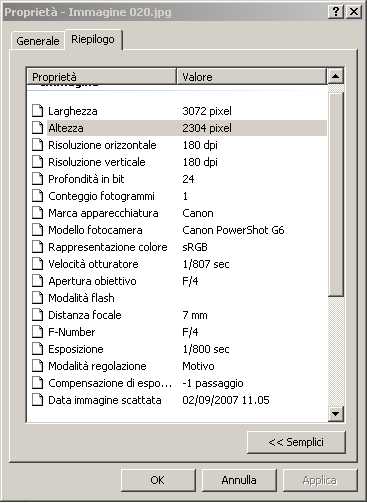Click the value -1 passaggio

[213, 383]
